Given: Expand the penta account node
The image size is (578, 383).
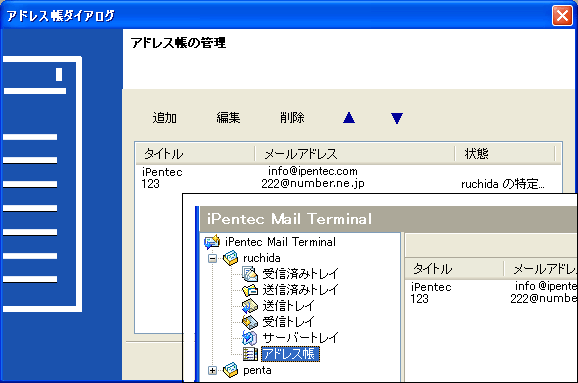Looking at the screenshot, I should pos(212,370).
